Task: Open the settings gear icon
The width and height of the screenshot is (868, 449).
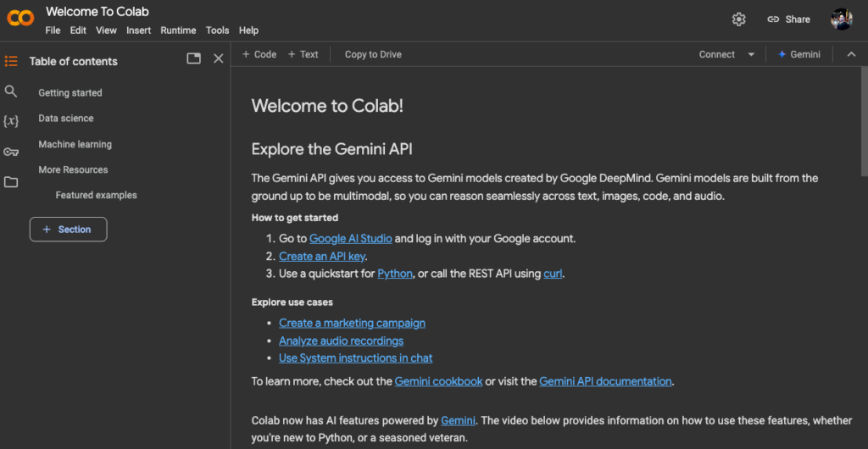Action: (x=739, y=19)
